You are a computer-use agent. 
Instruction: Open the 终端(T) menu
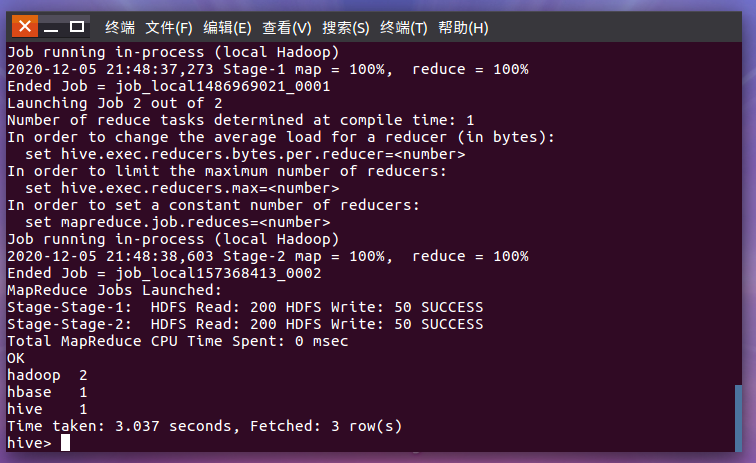pos(405,27)
